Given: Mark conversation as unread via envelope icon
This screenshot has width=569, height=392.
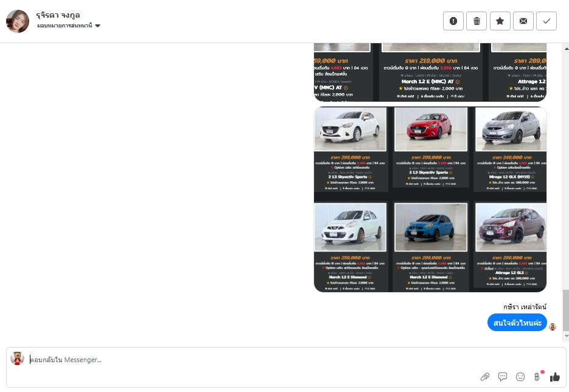Looking at the screenshot, I should pos(523,21).
